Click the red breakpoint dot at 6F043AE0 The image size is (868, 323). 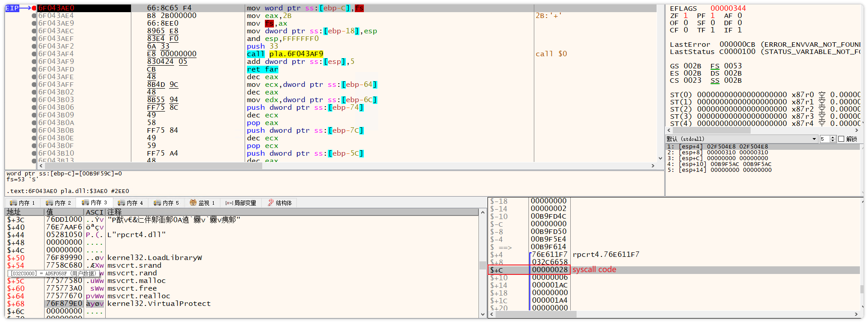click(x=34, y=8)
